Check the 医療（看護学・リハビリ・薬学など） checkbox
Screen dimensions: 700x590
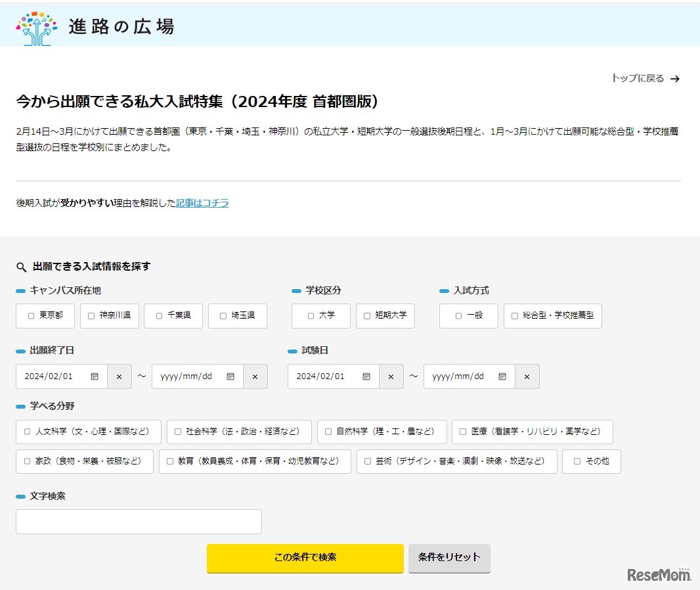coord(462,432)
